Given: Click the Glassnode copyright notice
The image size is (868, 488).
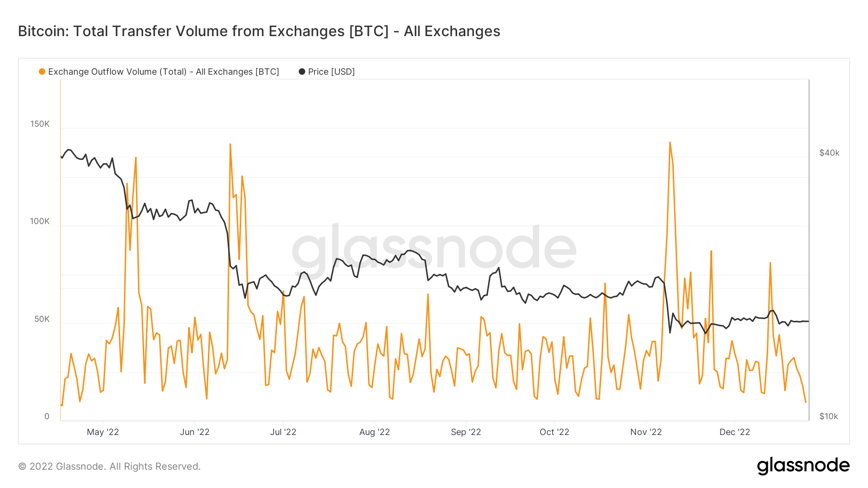Looking at the screenshot, I should point(109,466).
